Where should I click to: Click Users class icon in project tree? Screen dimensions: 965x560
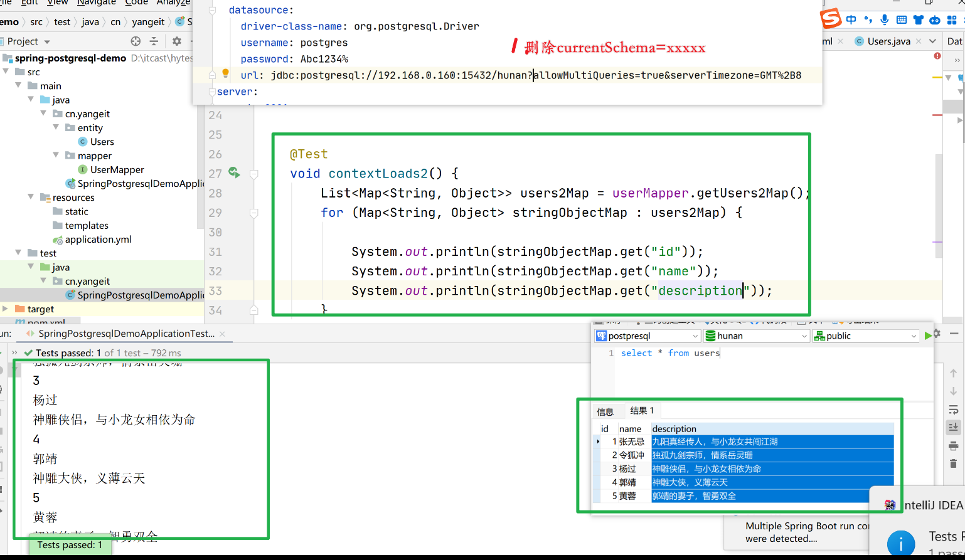pyautogui.click(x=82, y=142)
